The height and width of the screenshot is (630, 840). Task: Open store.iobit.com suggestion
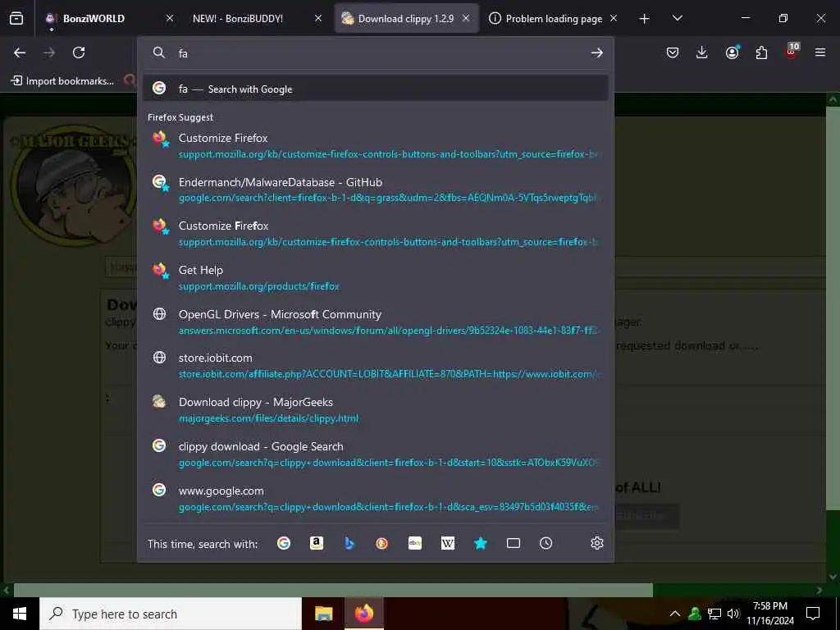[x=376, y=366]
